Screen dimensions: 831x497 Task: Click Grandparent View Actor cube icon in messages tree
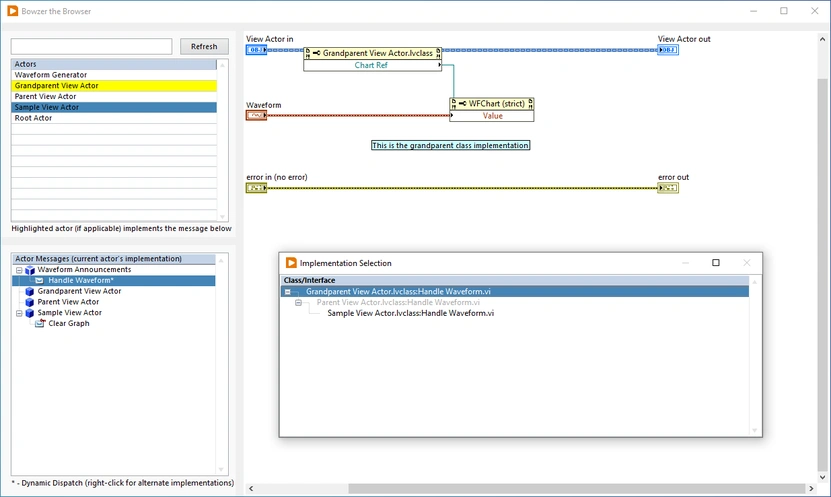pyautogui.click(x=30, y=291)
